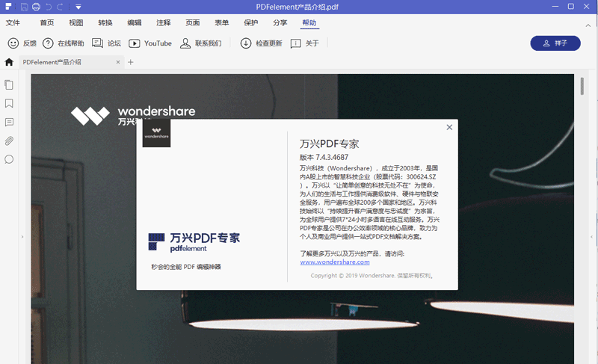
Task: Undo the last action with the undo arrow
Action: pos(49,7)
